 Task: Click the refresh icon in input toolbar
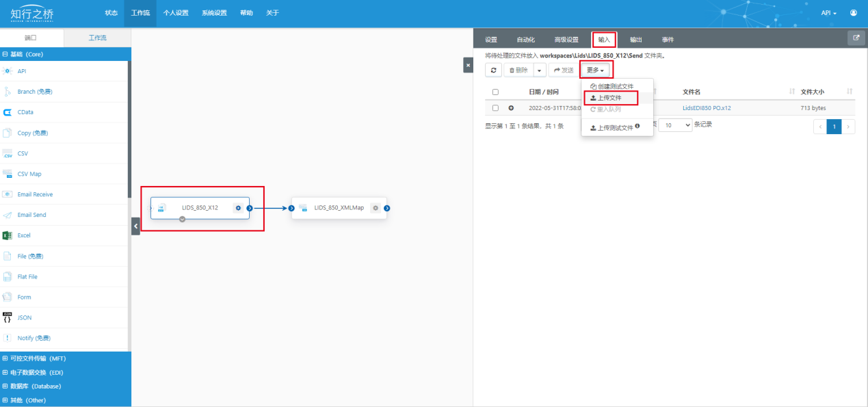point(493,70)
